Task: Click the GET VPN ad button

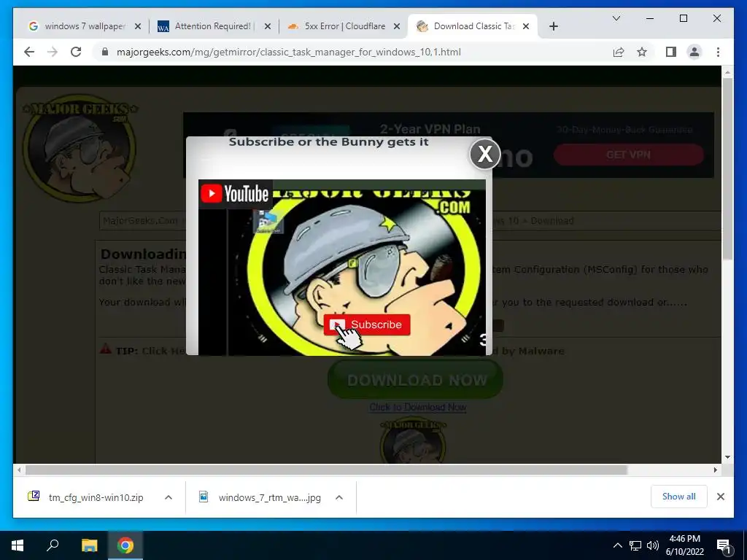Action: coord(628,155)
